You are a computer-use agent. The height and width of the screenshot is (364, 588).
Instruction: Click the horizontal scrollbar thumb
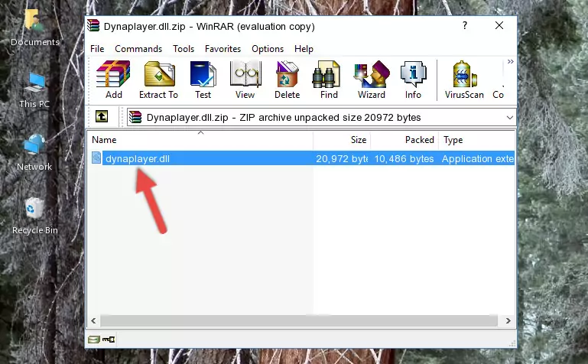click(299, 321)
